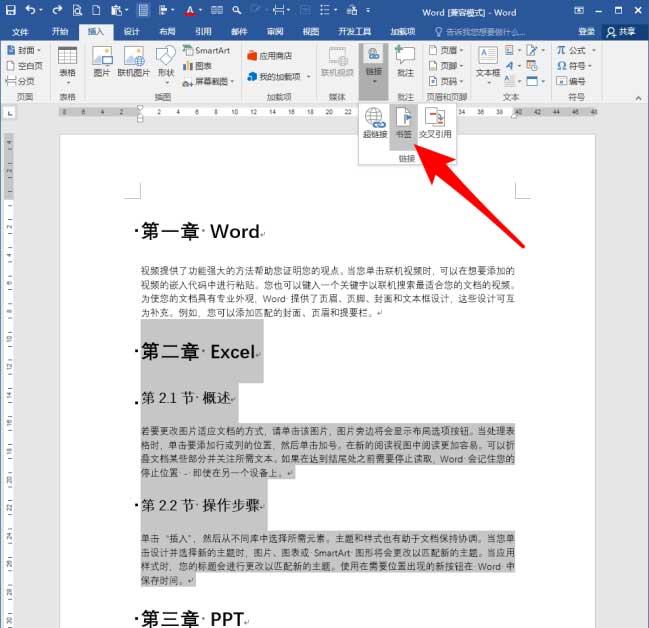Switch to the Design (设计) tab
The width and height of the screenshot is (649, 628).
pyautogui.click(x=131, y=31)
